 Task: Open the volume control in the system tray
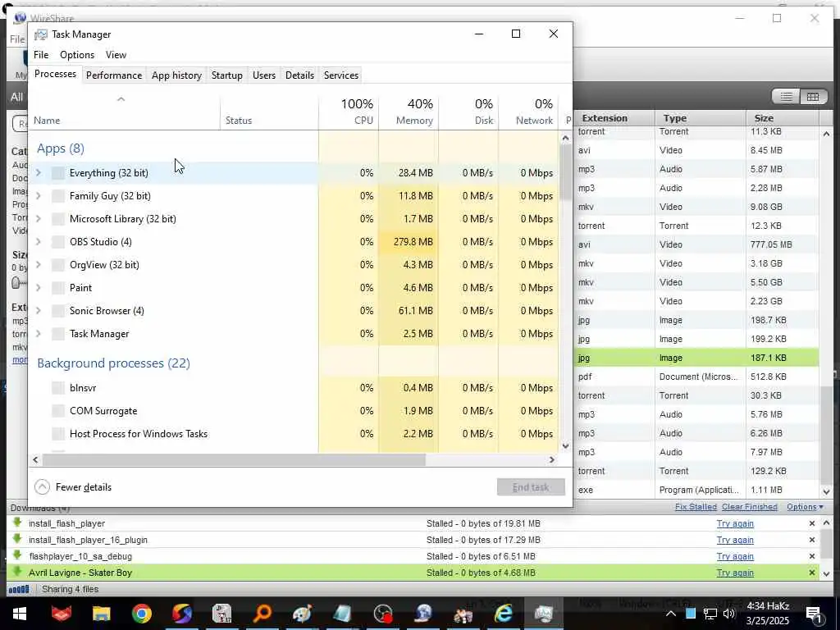(x=729, y=614)
